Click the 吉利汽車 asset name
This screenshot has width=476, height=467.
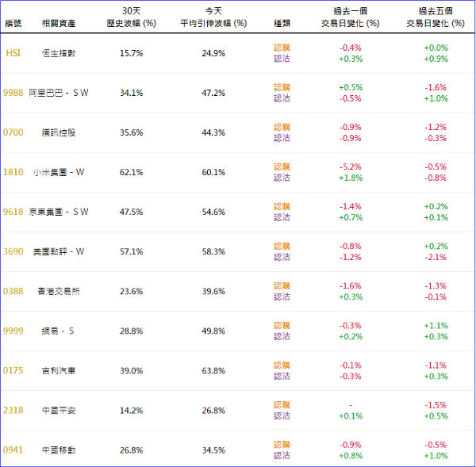click(x=59, y=371)
